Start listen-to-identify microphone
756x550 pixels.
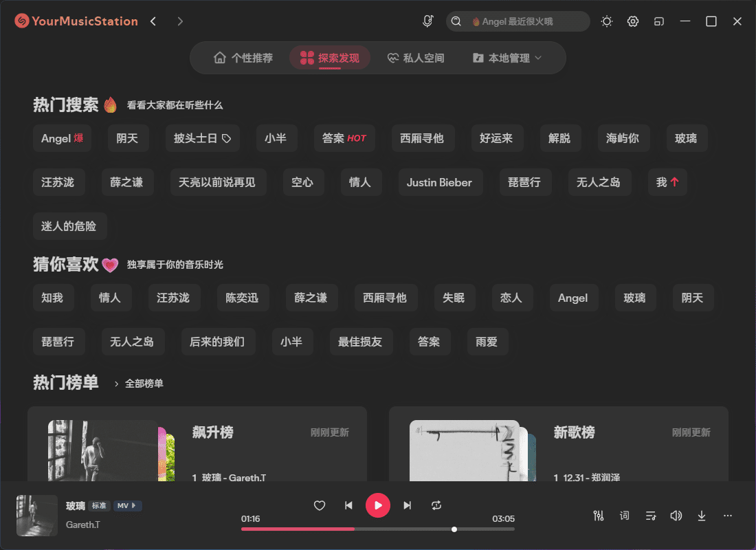point(427,21)
